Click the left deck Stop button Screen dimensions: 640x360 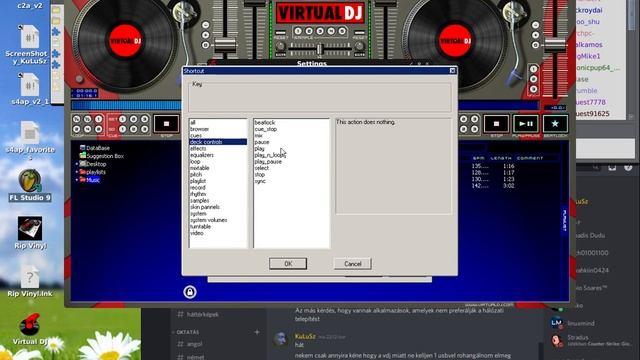point(166,124)
